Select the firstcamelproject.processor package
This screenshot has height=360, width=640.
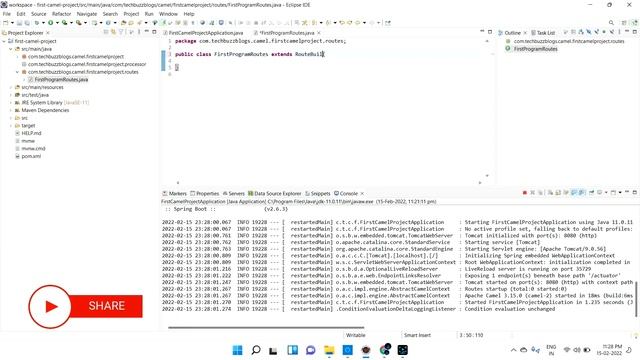87,64
